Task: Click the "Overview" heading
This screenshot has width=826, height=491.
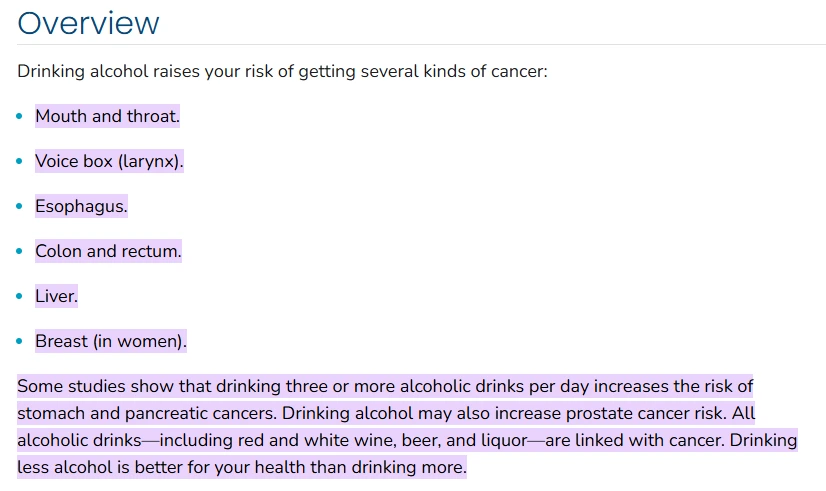Action: (x=88, y=23)
